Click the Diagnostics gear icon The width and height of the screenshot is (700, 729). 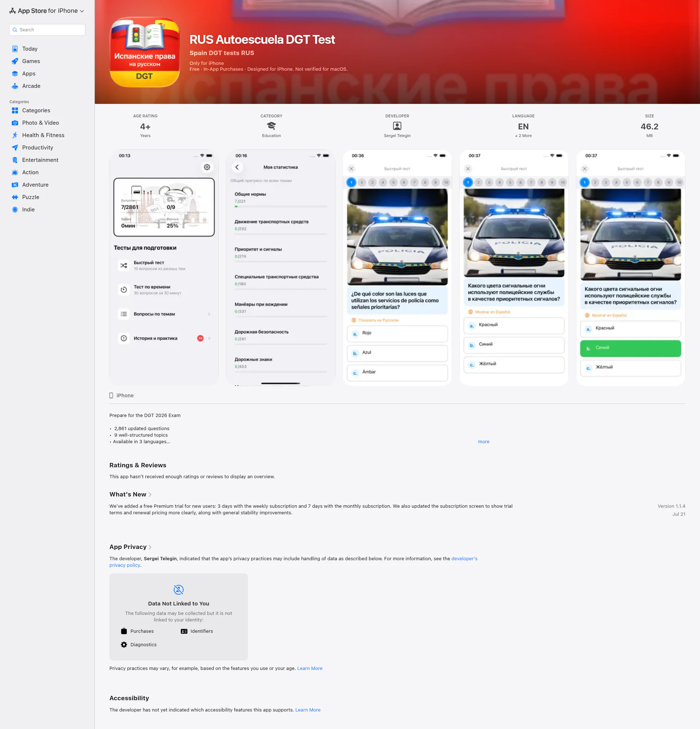point(124,644)
